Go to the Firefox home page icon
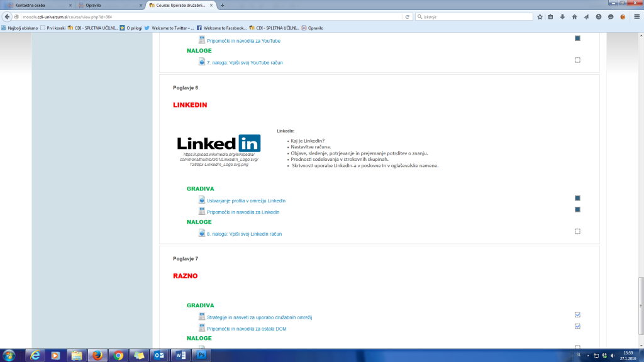Viewport: 644px width, 362px height. pyautogui.click(x=574, y=17)
